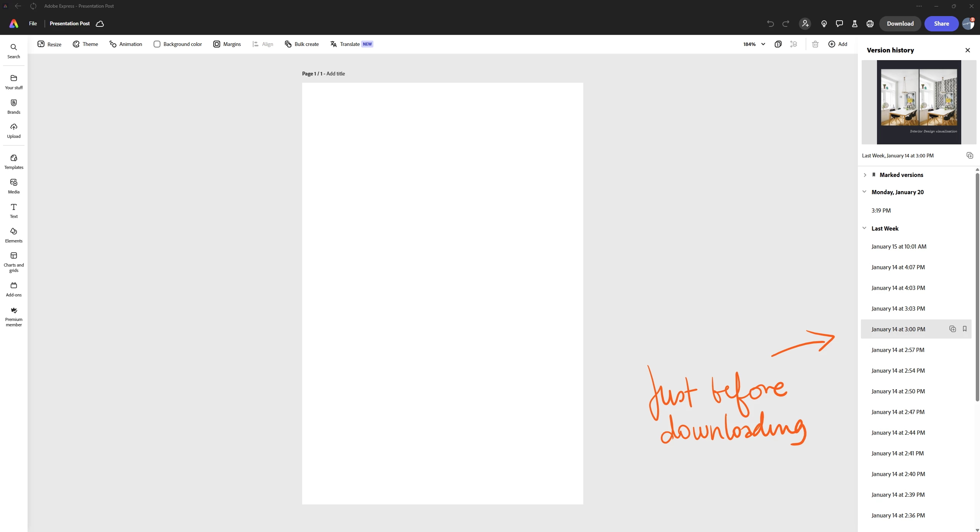The image size is (980, 532).
Task: Click the print icon in header
Action: pos(870,24)
